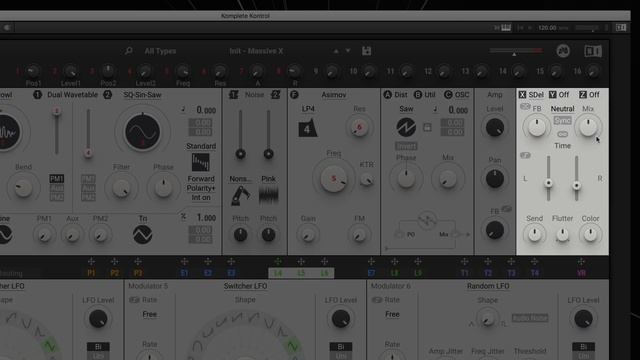Image resolution: width=640 pixels, height=360 pixels.
Task: Toggle the Int on setting
Action: click(x=201, y=198)
